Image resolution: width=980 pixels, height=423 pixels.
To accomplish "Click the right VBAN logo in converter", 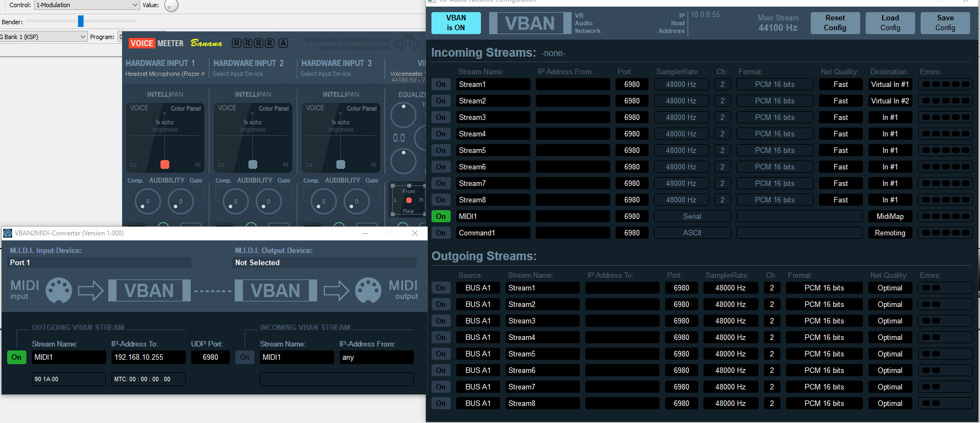I will [x=275, y=290].
